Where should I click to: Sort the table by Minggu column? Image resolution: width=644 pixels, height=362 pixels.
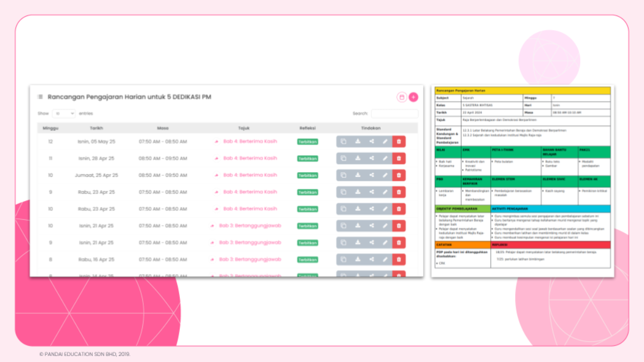tap(50, 128)
